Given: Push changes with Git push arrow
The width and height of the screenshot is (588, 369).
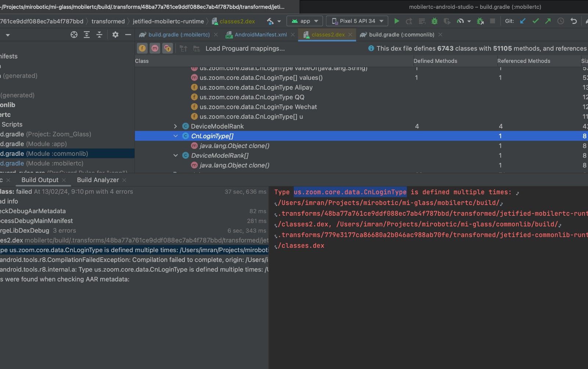Looking at the screenshot, I should [x=548, y=21].
